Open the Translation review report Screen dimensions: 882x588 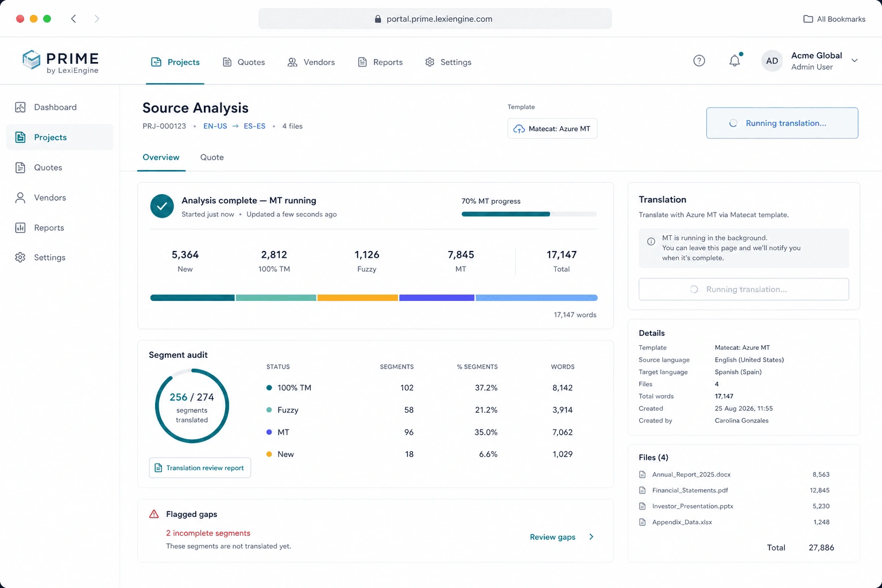200,468
